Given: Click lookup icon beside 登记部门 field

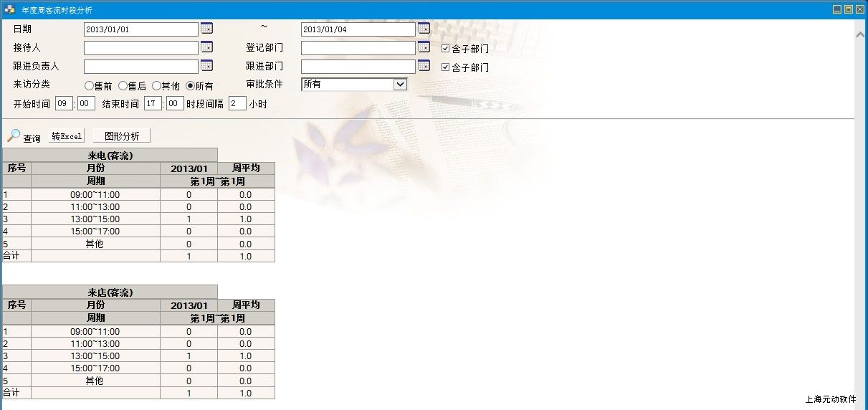Looking at the screenshot, I should tap(424, 47).
